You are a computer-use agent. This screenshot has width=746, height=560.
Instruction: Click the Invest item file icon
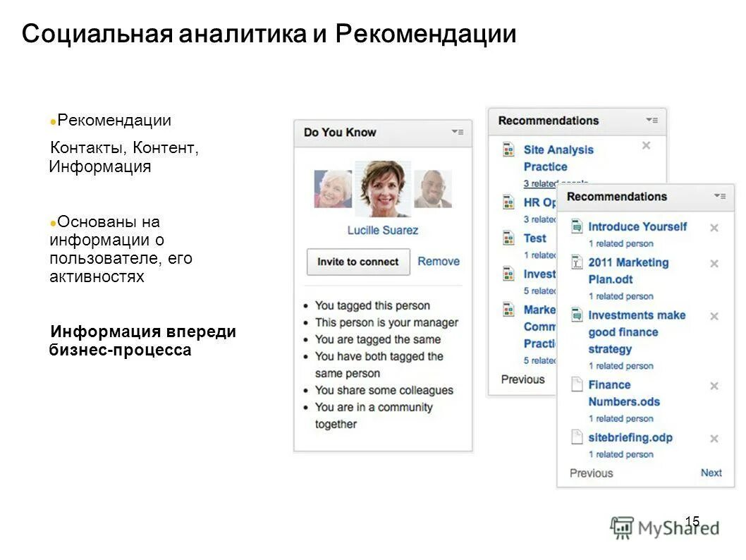click(508, 274)
